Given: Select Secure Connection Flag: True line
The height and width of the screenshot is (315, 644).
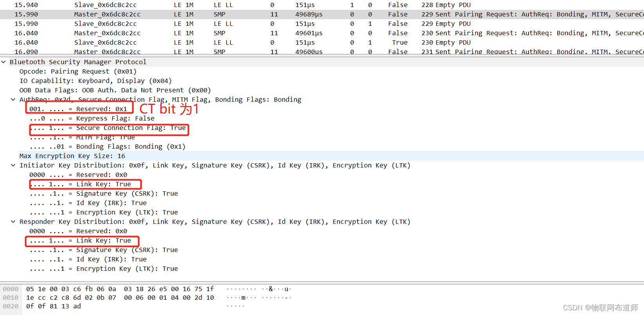Looking at the screenshot, I should pos(108,128).
